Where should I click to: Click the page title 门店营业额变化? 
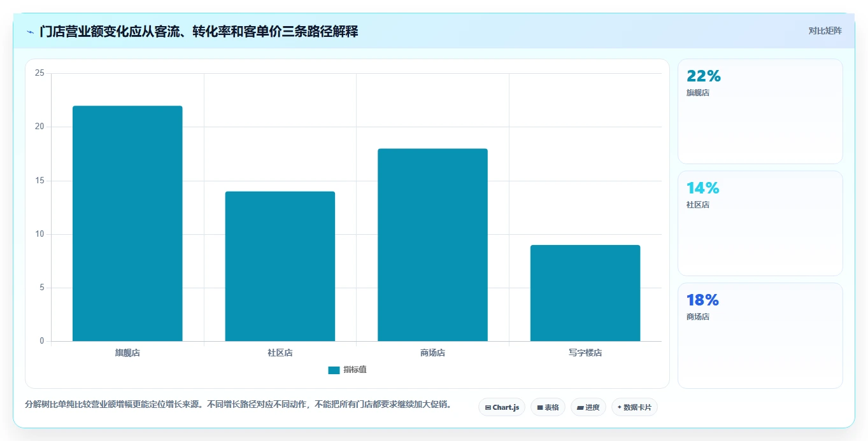click(199, 31)
